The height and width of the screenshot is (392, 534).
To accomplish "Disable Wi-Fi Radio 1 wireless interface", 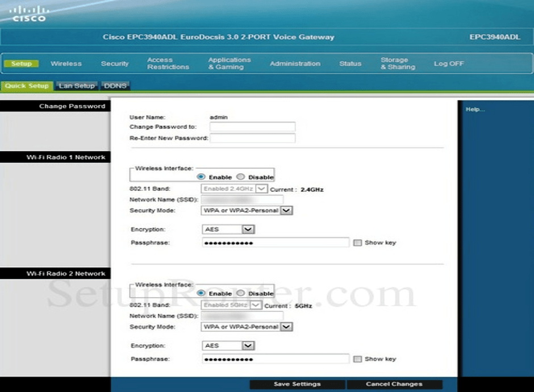I will coord(240,177).
